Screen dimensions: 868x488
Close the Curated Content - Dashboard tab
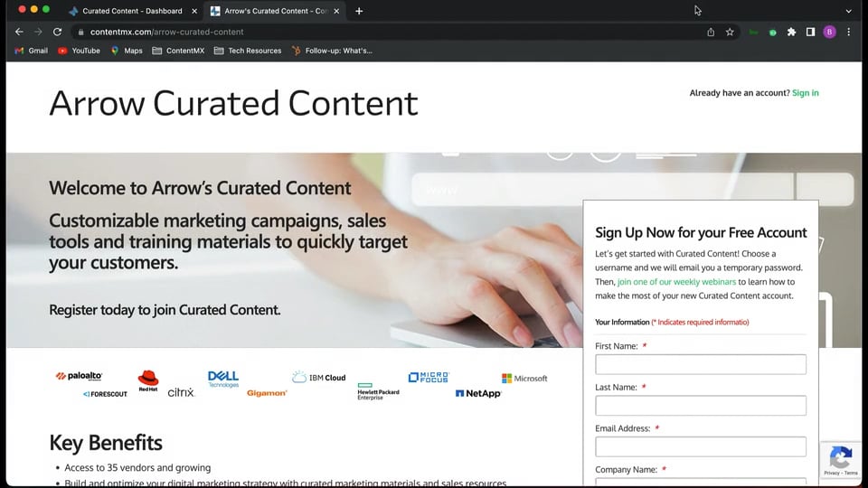tap(194, 11)
